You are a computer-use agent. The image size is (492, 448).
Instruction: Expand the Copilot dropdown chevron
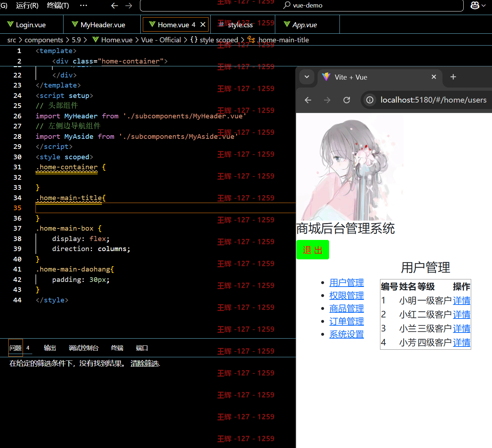[484, 5]
